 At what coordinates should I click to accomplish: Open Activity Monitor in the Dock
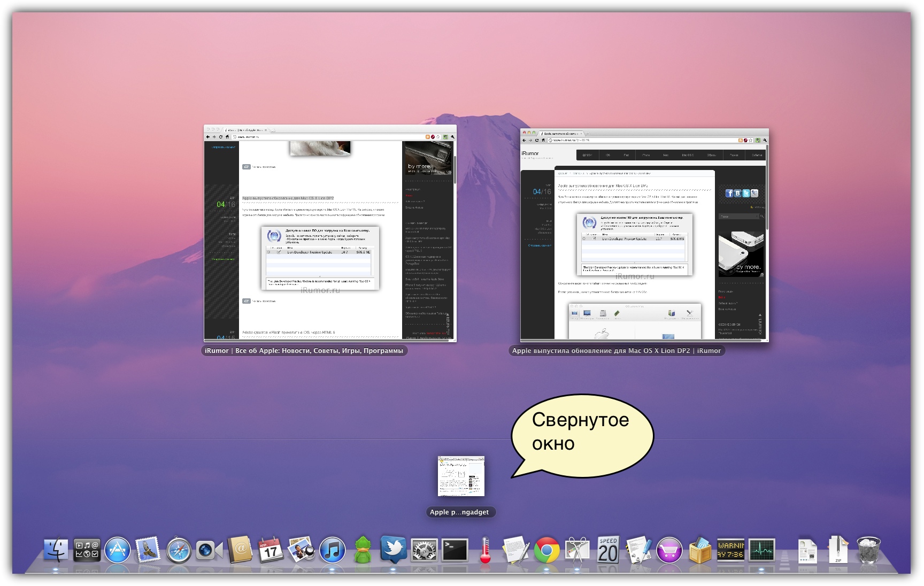761,550
